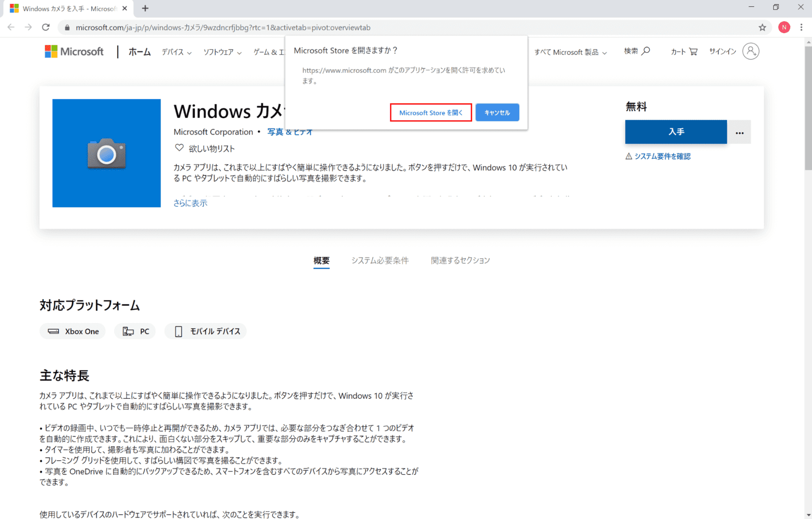Switch to 関連するセクション tab
Viewport: 812px width, 519px height.
click(460, 260)
